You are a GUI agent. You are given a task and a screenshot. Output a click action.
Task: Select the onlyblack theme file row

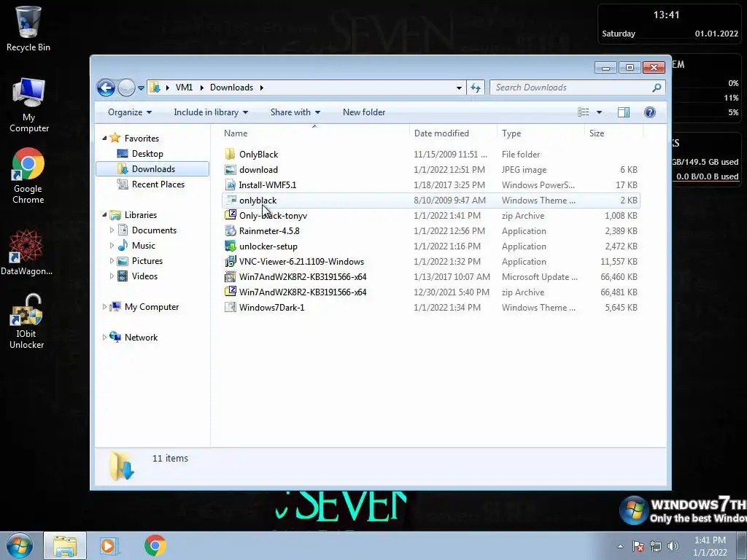(431, 201)
